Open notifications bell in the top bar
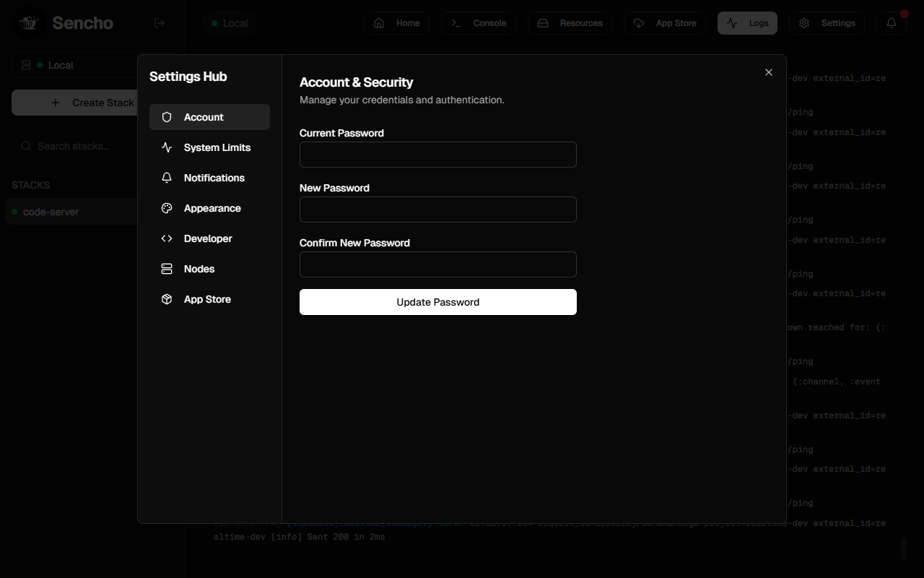 (x=892, y=23)
